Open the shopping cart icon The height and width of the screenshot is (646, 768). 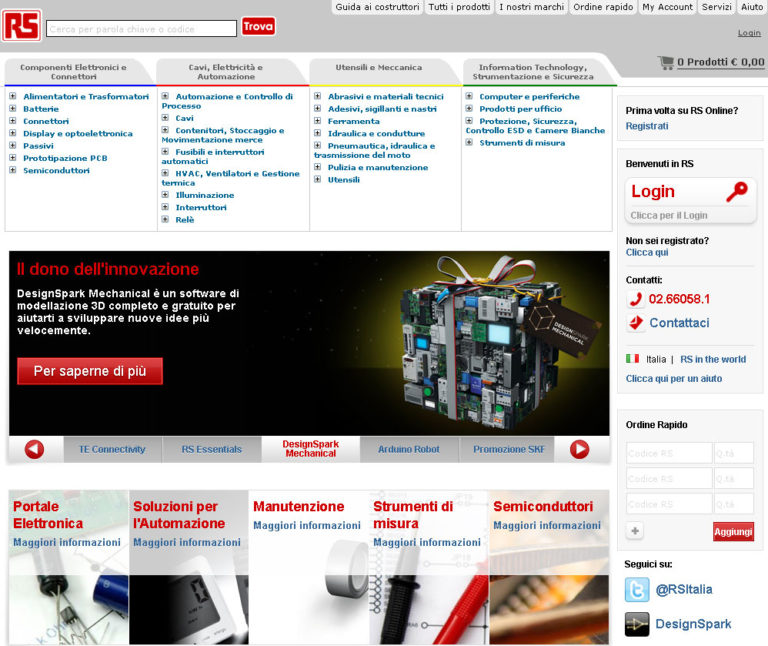[x=666, y=62]
